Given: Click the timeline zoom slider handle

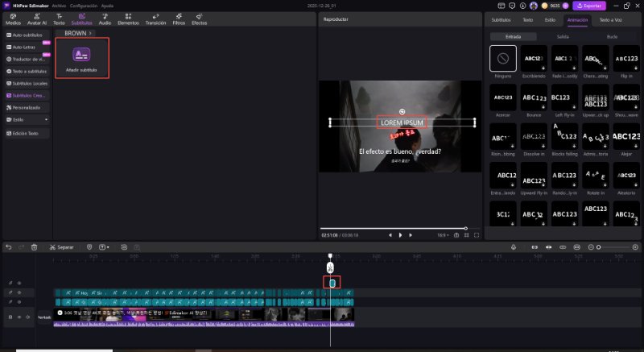Looking at the screenshot, I should (599, 246).
